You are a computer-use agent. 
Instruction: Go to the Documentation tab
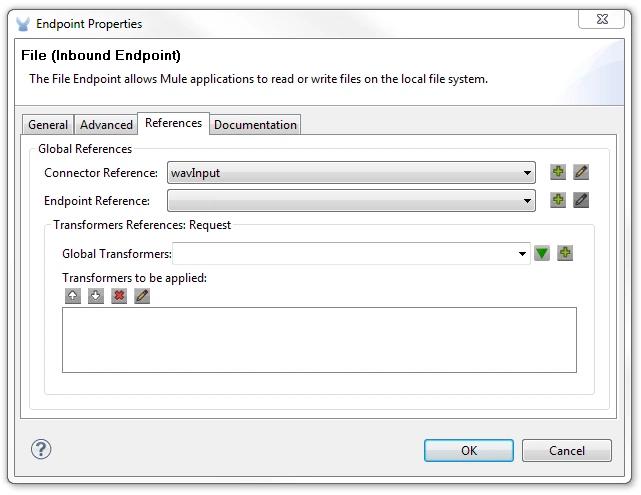(255, 125)
